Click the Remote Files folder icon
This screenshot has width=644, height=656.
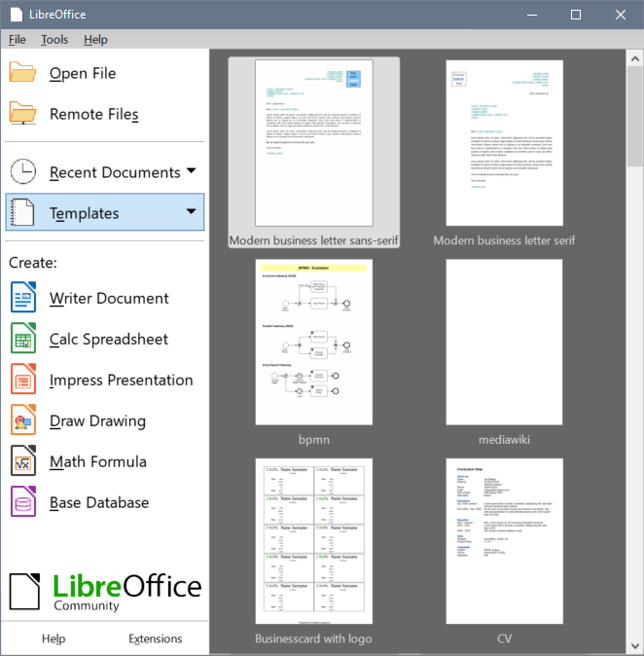23,114
